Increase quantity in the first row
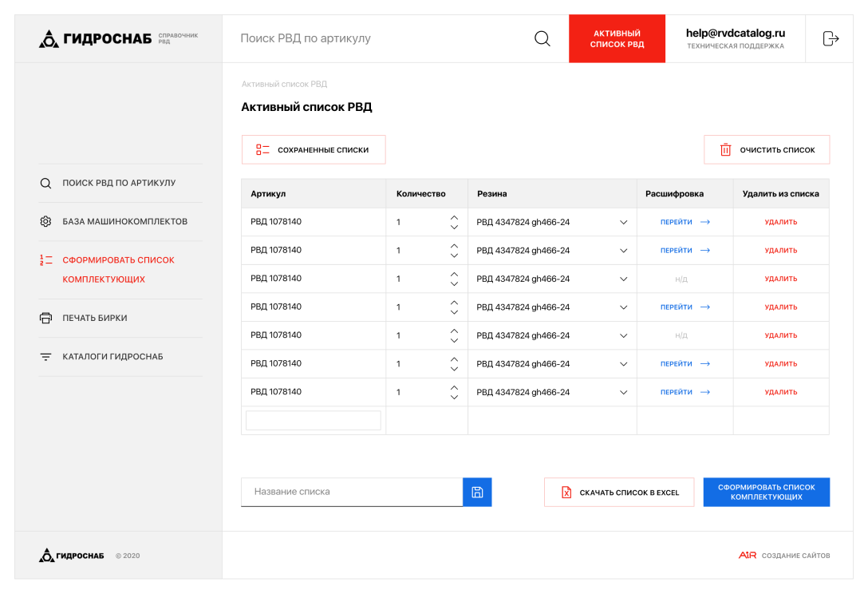This screenshot has width=868, height=594. point(454,217)
